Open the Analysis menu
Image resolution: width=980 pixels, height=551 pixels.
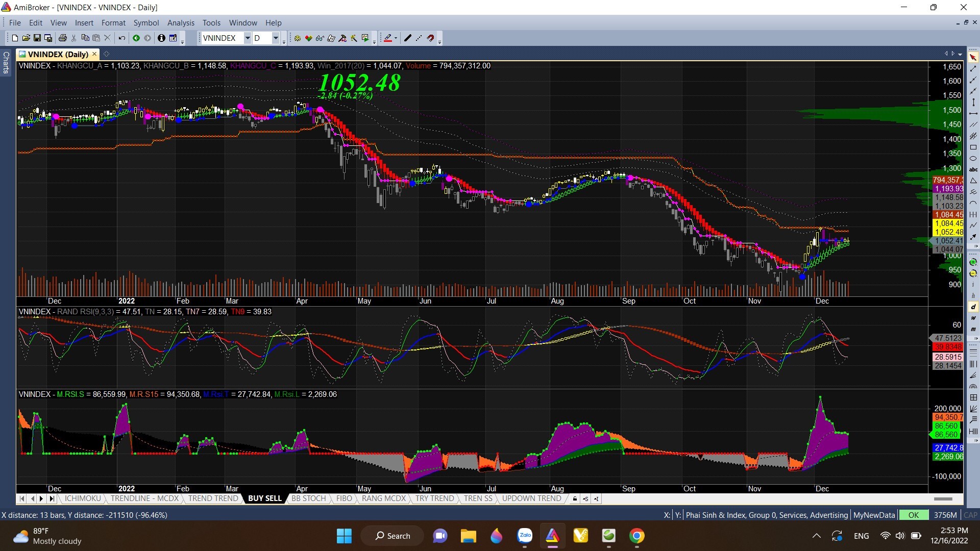(x=181, y=22)
